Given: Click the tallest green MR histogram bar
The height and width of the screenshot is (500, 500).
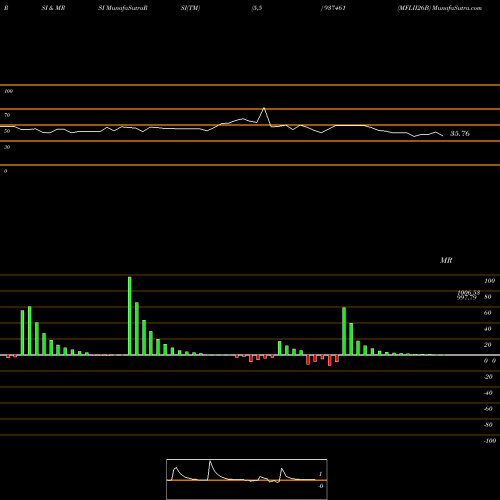Looking at the screenshot, I should [130, 316].
